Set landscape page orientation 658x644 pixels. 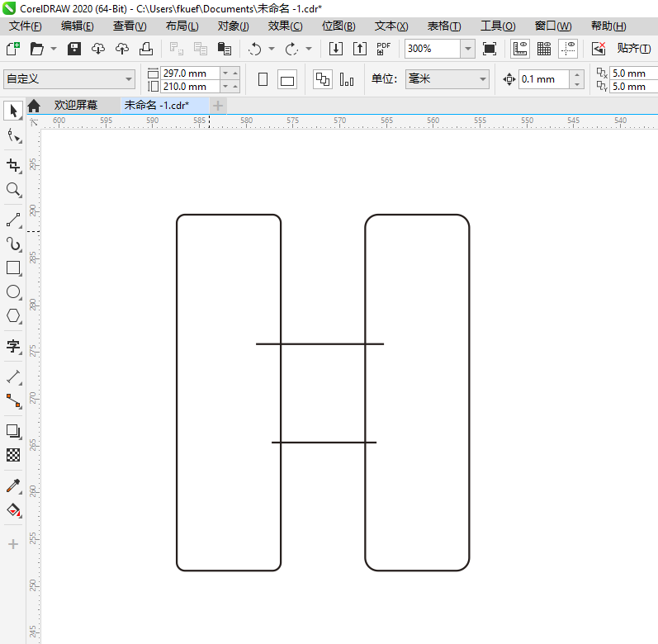point(287,79)
